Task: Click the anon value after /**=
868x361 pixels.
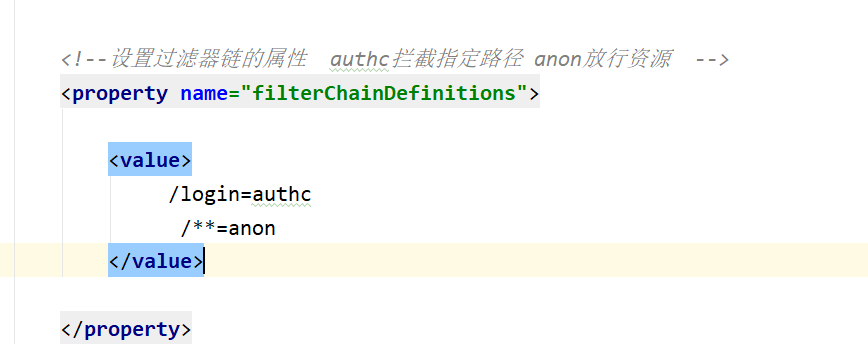Action: coord(252,228)
